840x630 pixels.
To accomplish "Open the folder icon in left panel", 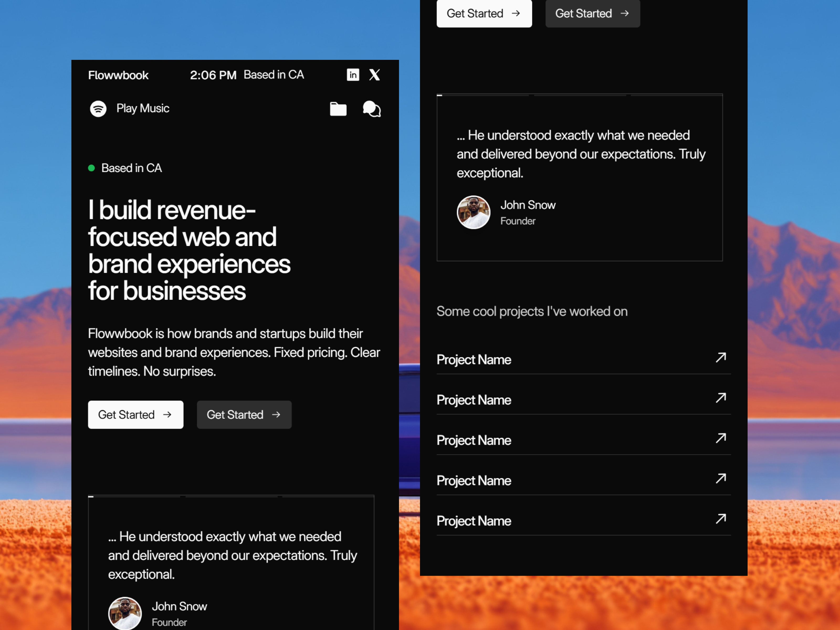I will [x=338, y=109].
